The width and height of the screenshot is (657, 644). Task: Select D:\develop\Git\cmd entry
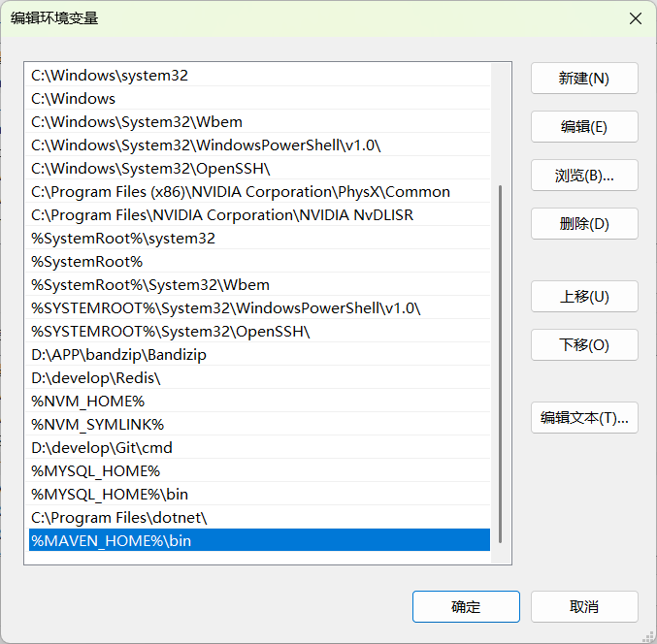(x=259, y=448)
